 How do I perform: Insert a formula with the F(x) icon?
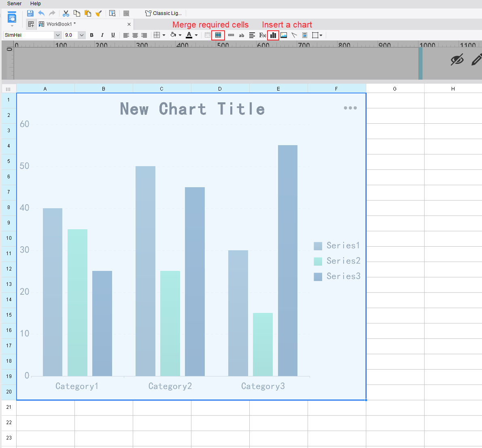coord(263,35)
